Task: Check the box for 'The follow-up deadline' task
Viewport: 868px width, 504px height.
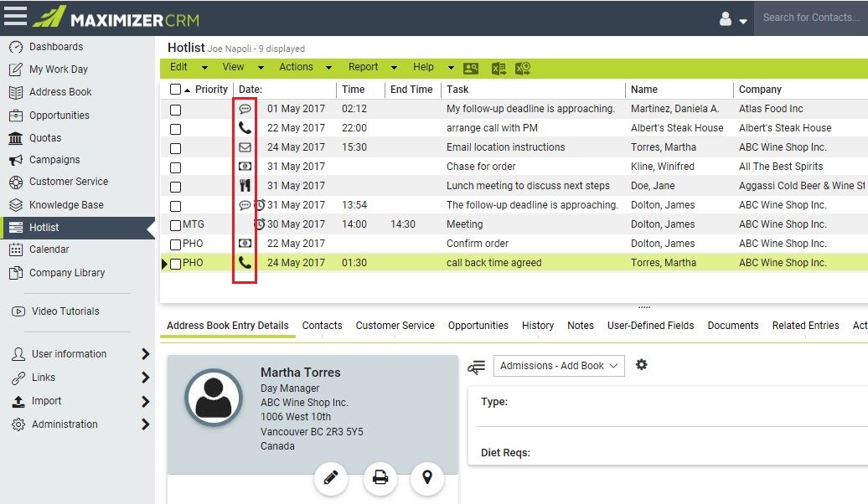Action: click(175, 206)
